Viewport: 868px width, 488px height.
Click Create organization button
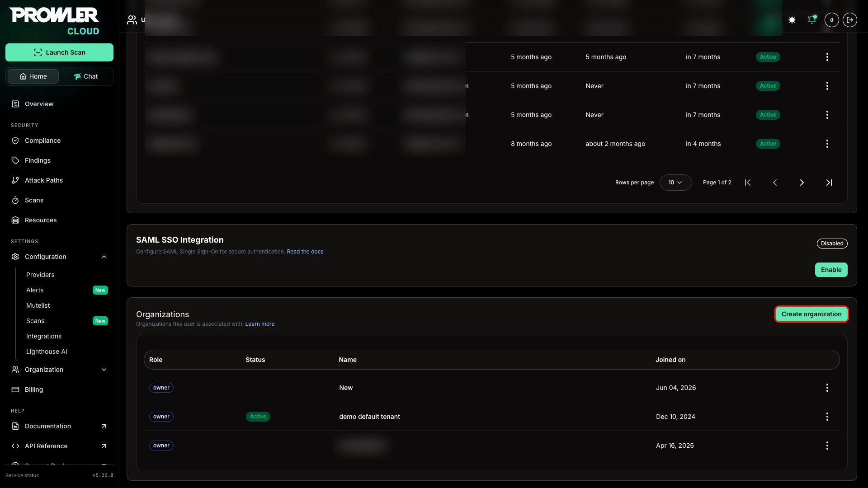coord(811,314)
